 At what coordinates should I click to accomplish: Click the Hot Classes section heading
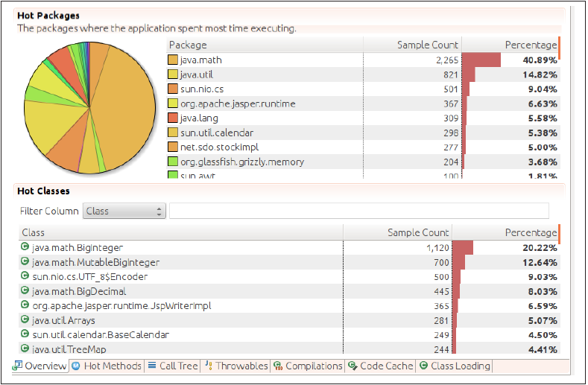43,191
